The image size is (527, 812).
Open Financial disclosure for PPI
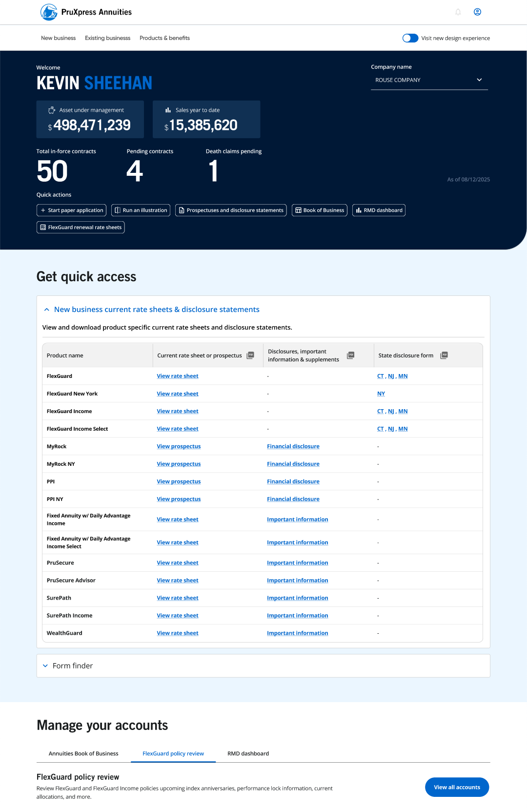(x=293, y=481)
